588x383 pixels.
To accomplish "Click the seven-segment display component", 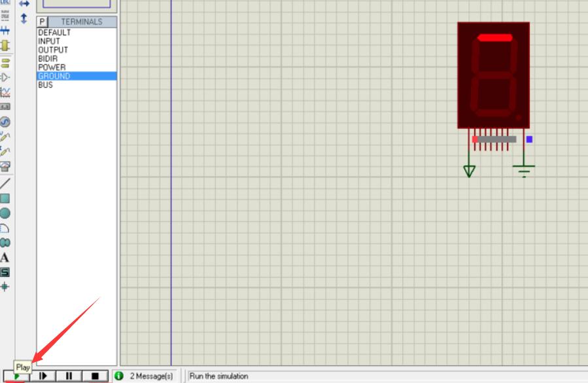I will [493, 75].
